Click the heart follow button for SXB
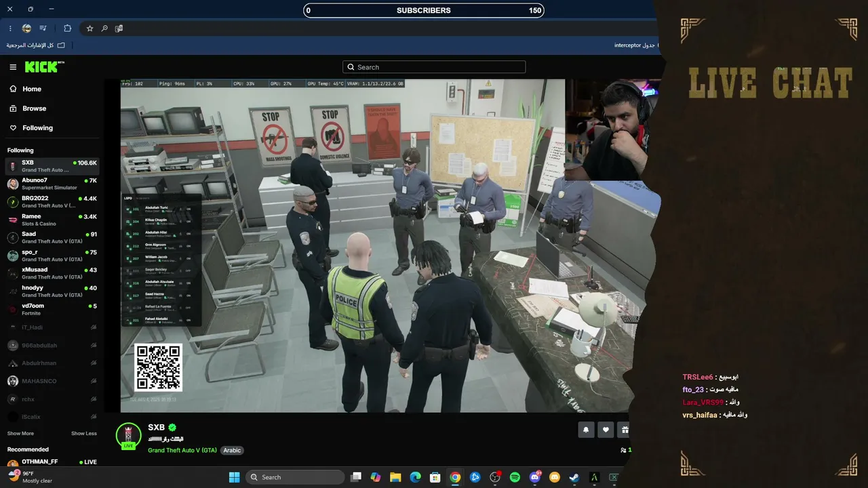Screen dimensions: 868x488 [x=606, y=429]
